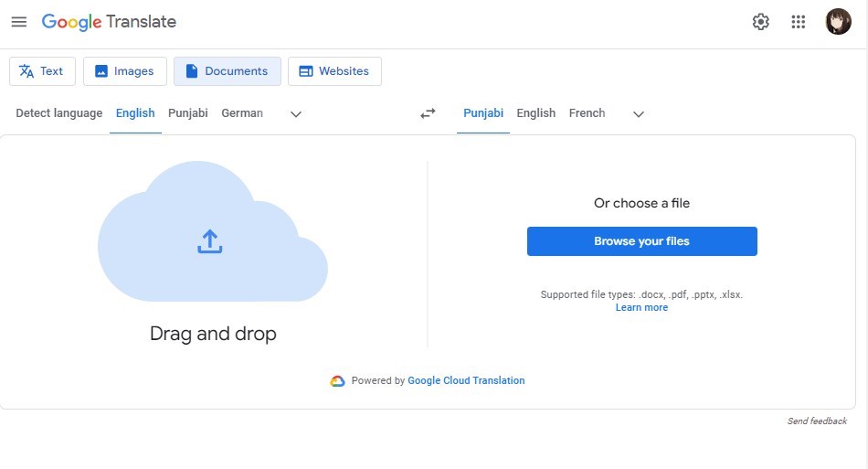Select French as target language
Image resolution: width=868 pixels, height=469 pixels.
(x=587, y=113)
